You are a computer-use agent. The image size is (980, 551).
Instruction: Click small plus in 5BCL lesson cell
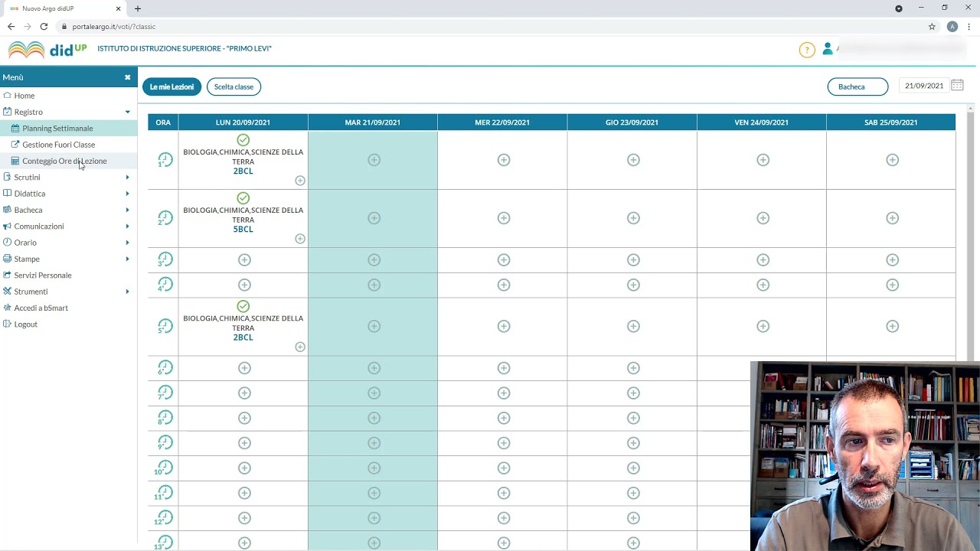click(x=300, y=239)
